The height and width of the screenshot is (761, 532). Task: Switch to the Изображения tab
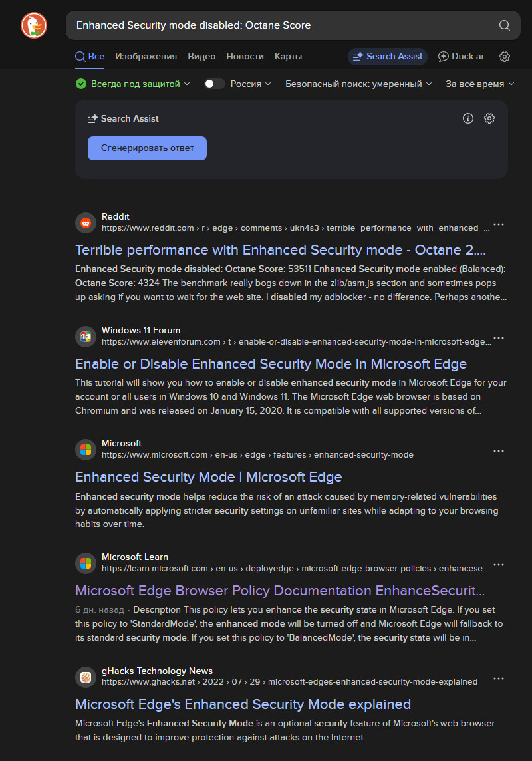point(146,57)
